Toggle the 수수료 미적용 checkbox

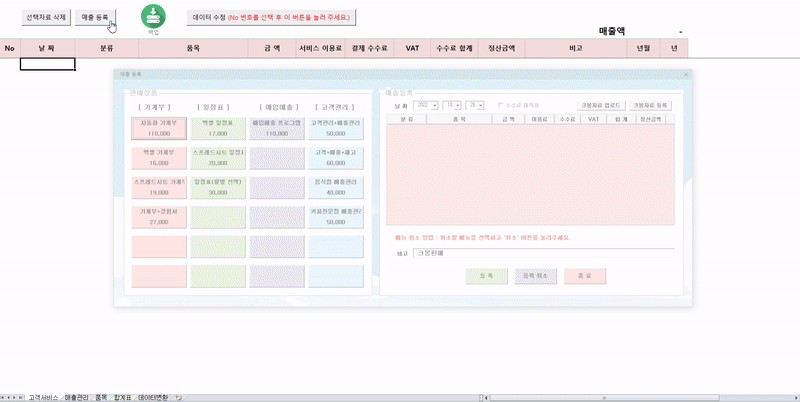tap(501, 104)
